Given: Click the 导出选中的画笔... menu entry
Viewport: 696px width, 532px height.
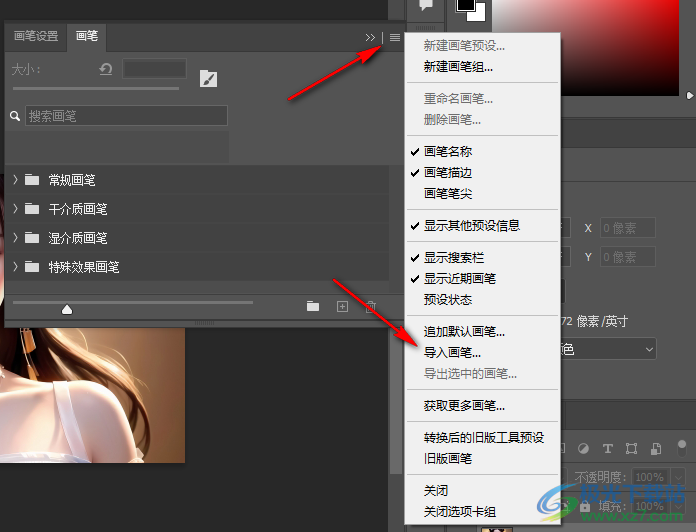Looking at the screenshot, I should click(470, 374).
